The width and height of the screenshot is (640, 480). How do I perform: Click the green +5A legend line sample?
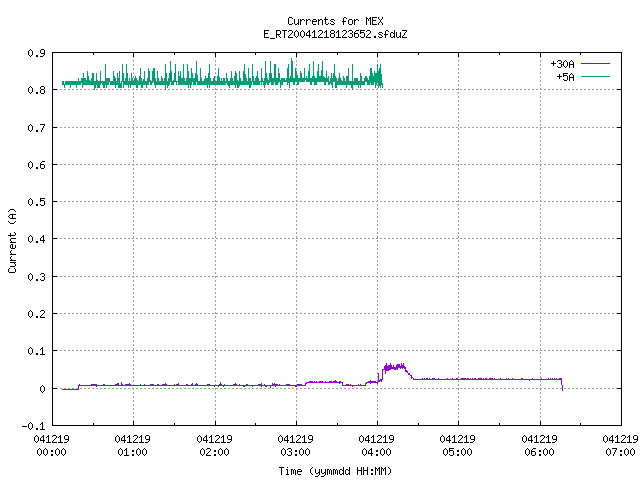tap(595, 76)
